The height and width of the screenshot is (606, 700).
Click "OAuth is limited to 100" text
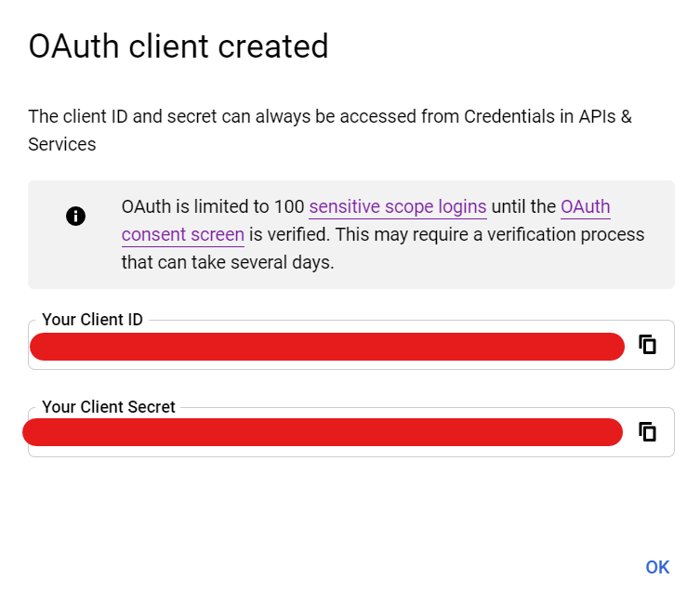pyautogui.click(x=213, y=206)
